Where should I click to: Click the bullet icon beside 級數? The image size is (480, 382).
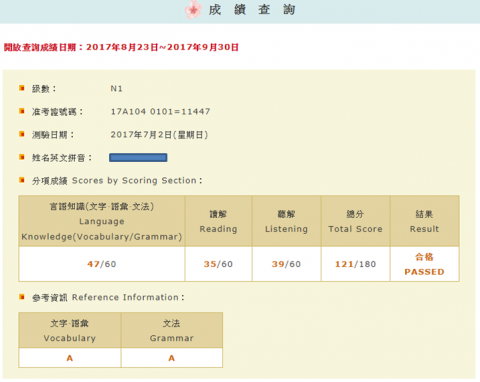(22, 88)
